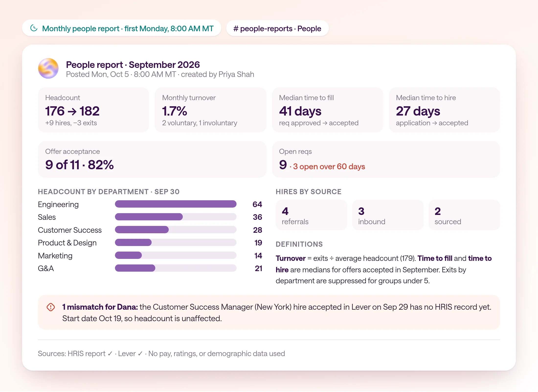Click the People report September 2026 title
Screen dimensions: 538x392
click(133, 64)
